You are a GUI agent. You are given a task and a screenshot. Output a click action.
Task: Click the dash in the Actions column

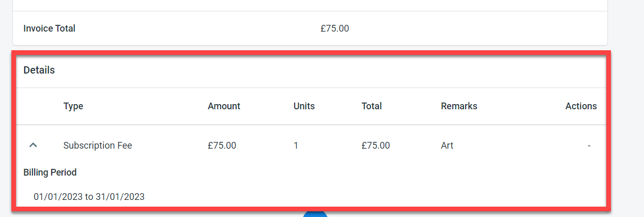(589, 146)
